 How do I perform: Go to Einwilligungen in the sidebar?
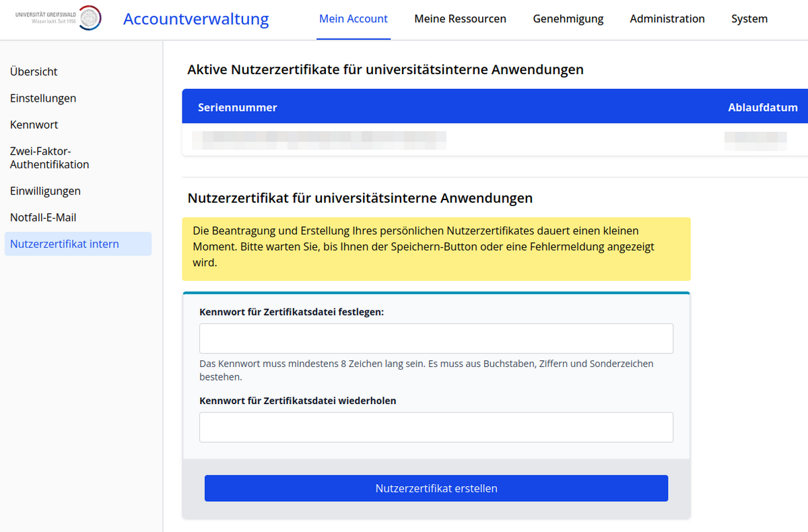[45, 191]
